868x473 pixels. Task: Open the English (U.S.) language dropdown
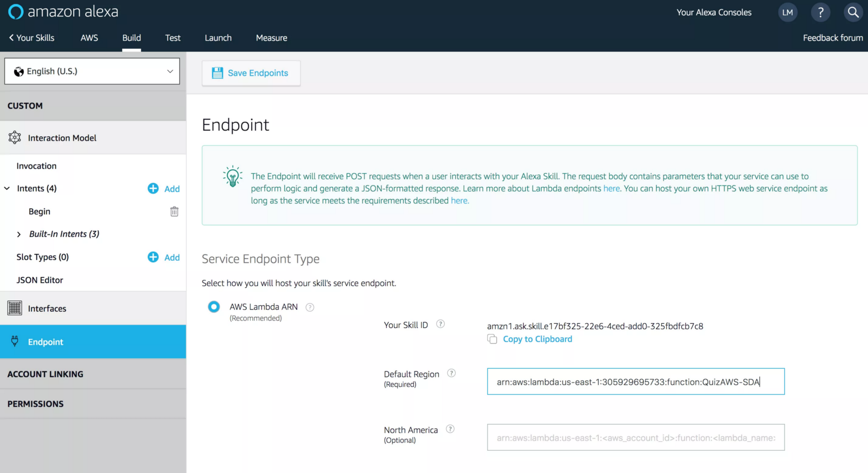(92, 71)
